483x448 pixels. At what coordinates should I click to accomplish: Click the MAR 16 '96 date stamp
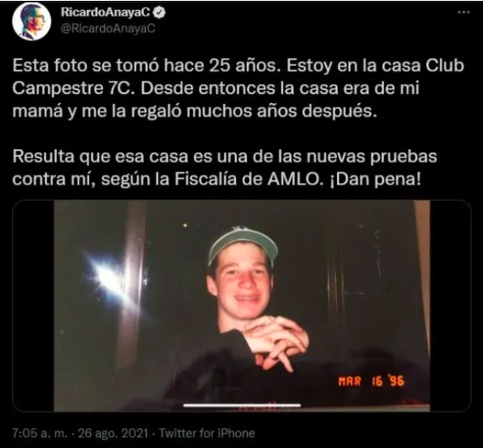[371, 382]
